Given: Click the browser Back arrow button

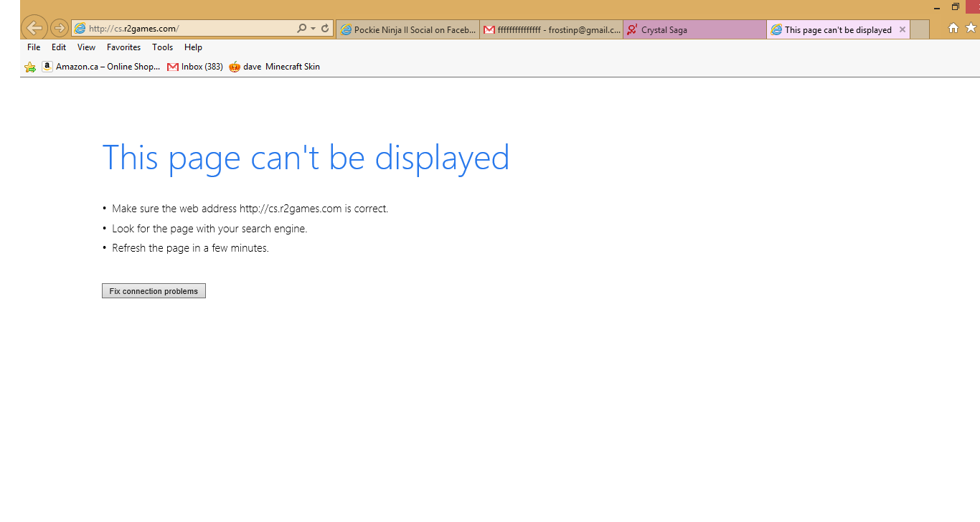Looking at the screenshot, I should click(34, 29).
